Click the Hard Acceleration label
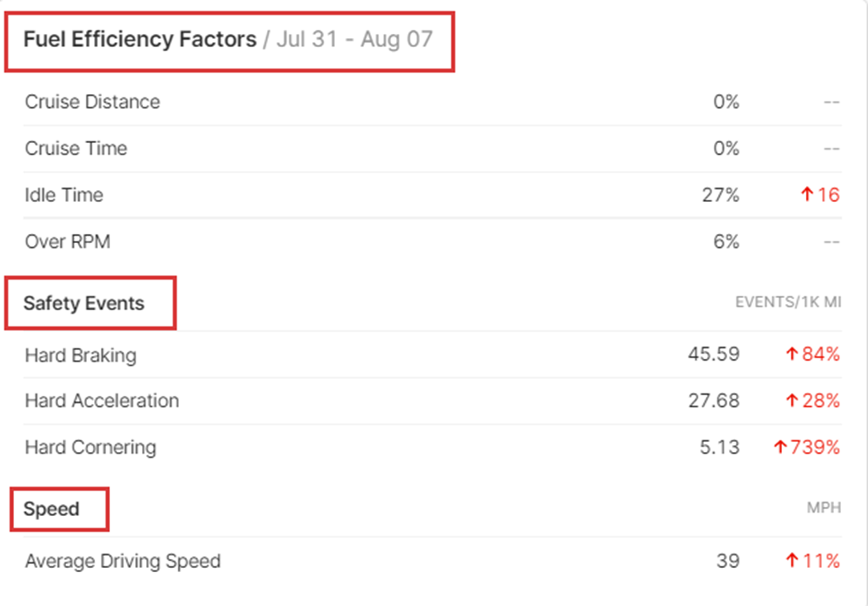Image resolution: width=868 pixels, height=606 pixels. [x=102, y=401]
